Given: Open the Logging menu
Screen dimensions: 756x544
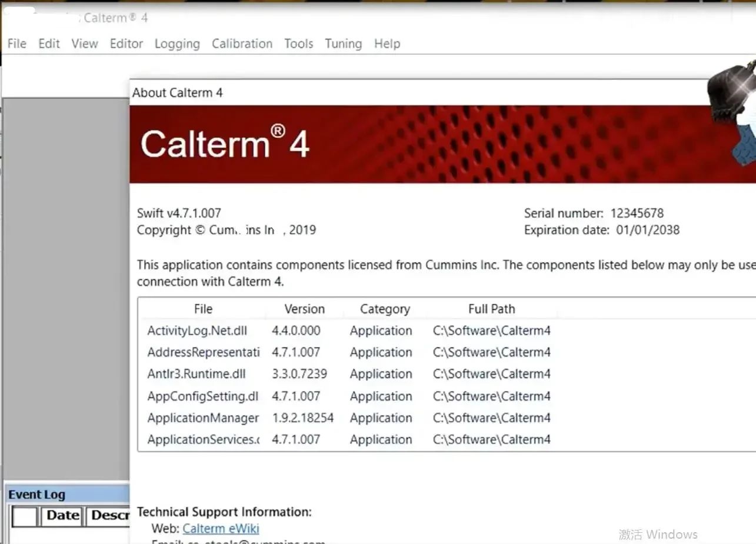Looking at the screenshot, I should click(177, 44).
